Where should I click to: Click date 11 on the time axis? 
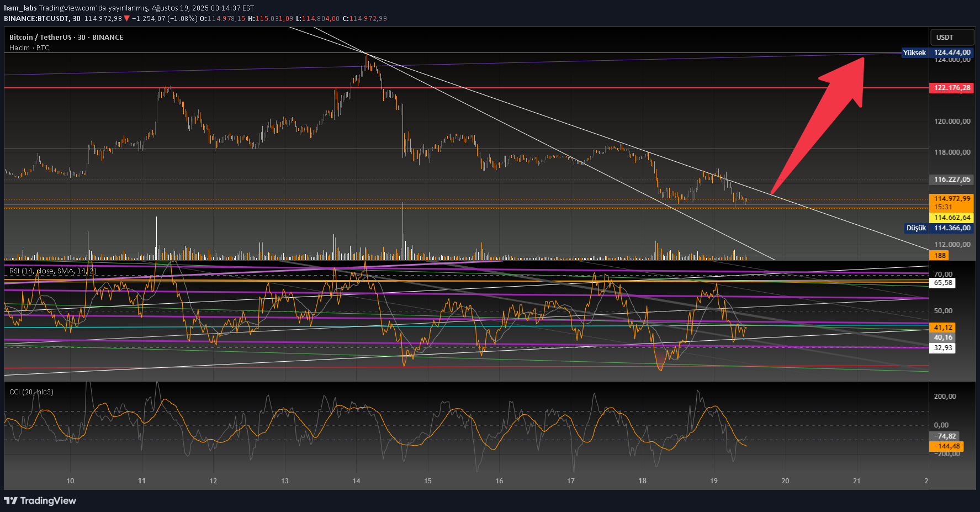(x=142, y=481)
